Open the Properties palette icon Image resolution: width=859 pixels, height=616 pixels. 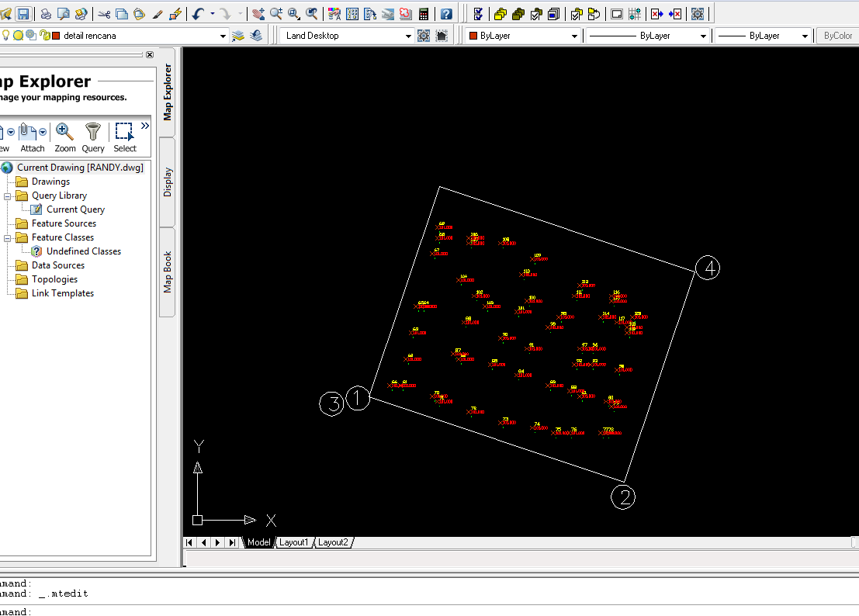[x=334, y=14]
